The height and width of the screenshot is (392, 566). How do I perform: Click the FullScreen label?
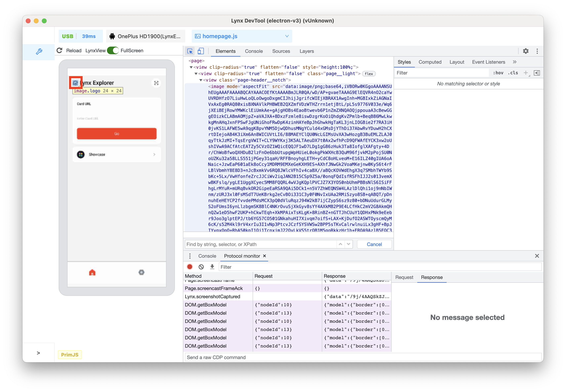pyautogui.click(x=132, y=51)
